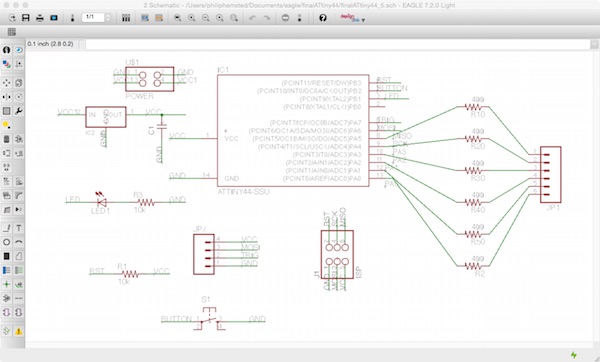
Task: Select the Rotate tool
Action: (19, 97)
